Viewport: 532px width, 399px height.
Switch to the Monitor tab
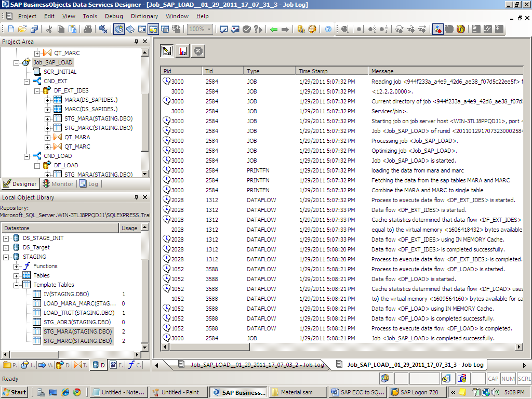click(58, 184)
